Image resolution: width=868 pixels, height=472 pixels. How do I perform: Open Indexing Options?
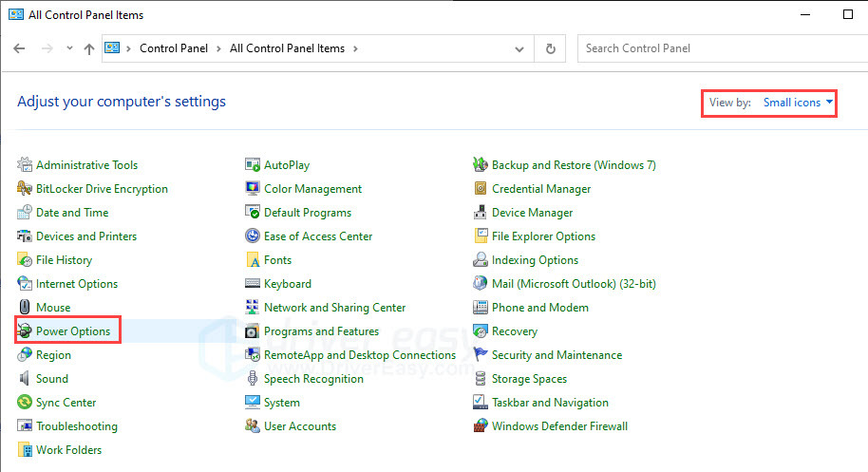[x=536, y=260]
